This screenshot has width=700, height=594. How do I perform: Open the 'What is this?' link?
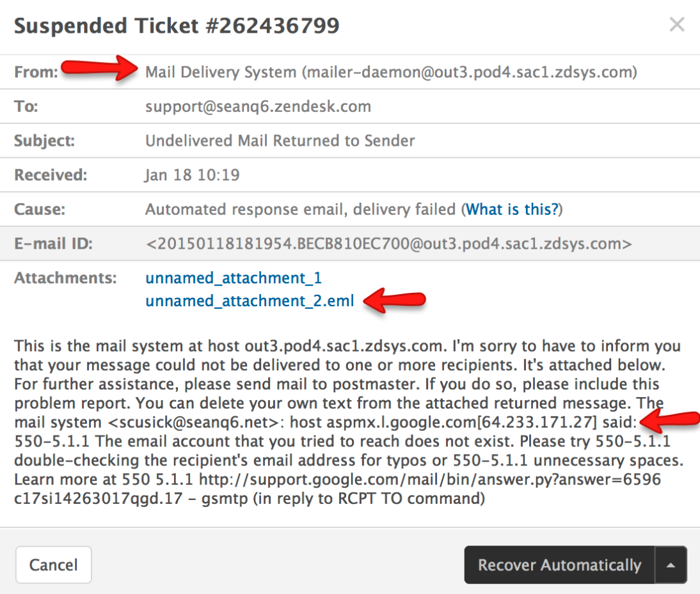point(513,209)
